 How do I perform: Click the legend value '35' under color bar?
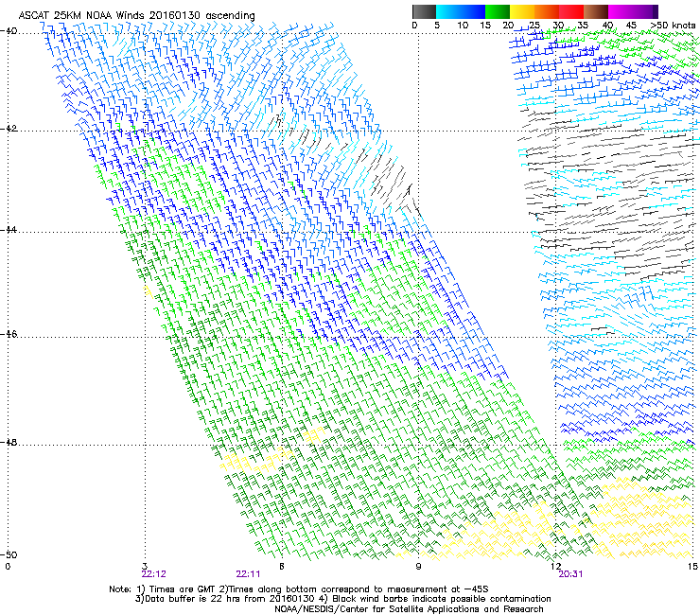(x=583, y=25)
